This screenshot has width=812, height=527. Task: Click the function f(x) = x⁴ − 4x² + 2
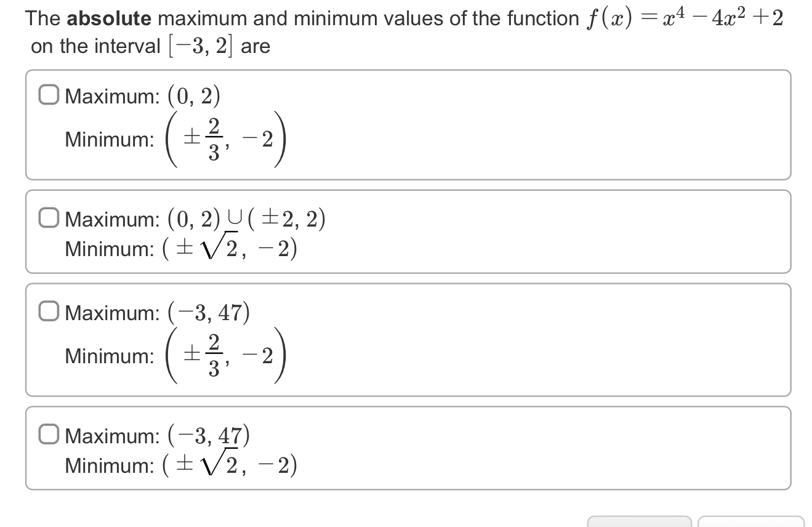683,17
